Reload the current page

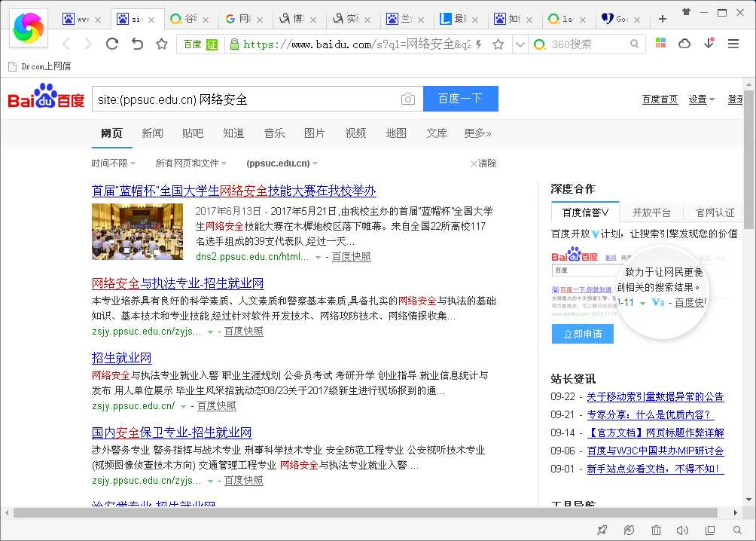tap(112, 44)
